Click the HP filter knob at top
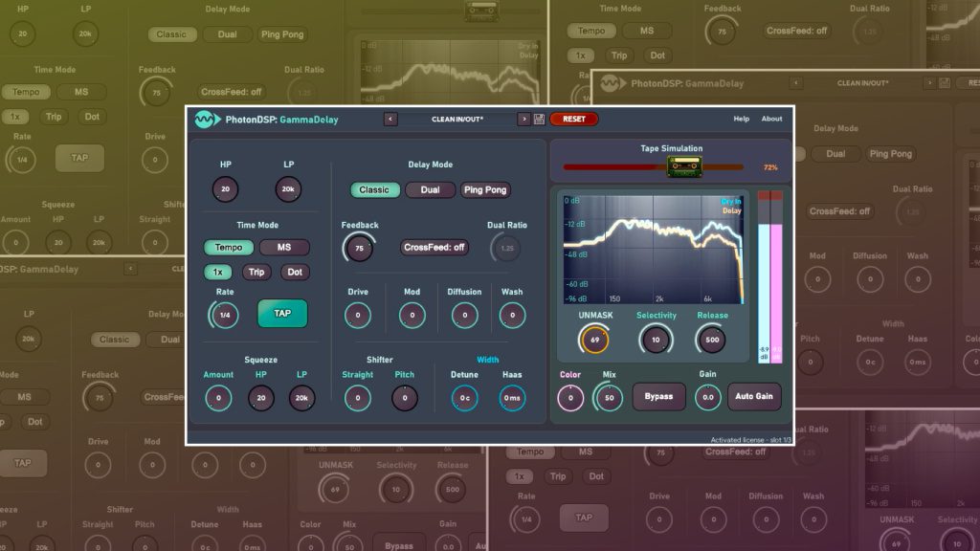Screen dimensions: 980x551 [225, 189]
